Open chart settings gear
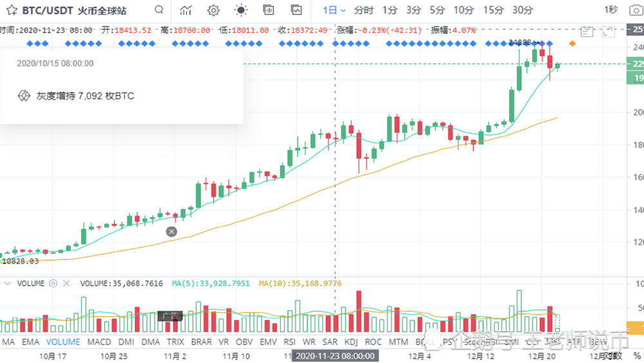Viewport: 644px width, 363px height. 213,10
